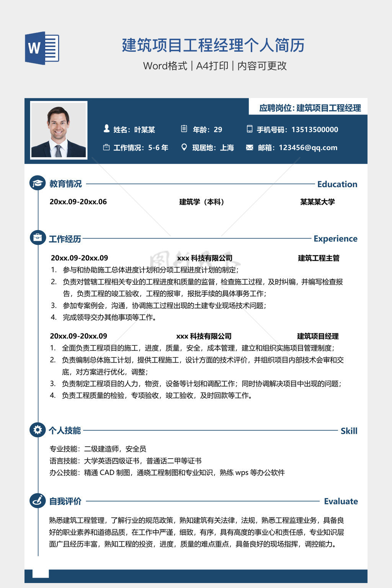Click the 应聘岗位 job title banner
This screenshot has width=392, height=588.
tap(308, 108)
